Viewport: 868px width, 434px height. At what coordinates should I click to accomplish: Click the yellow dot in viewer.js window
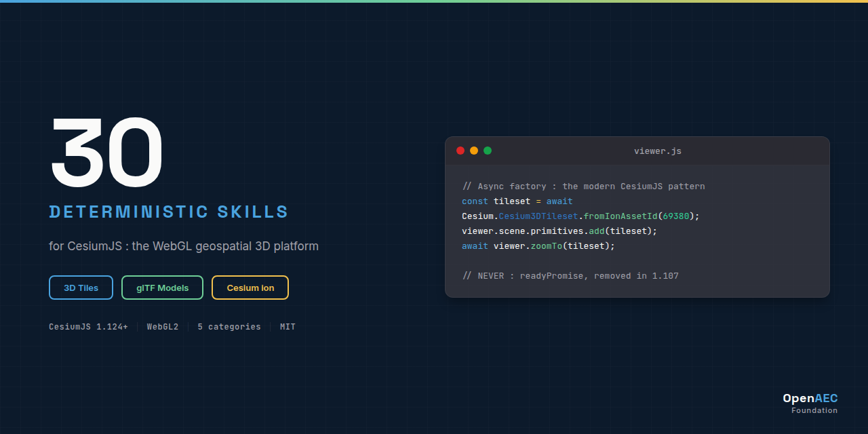(x=474, y=151)
